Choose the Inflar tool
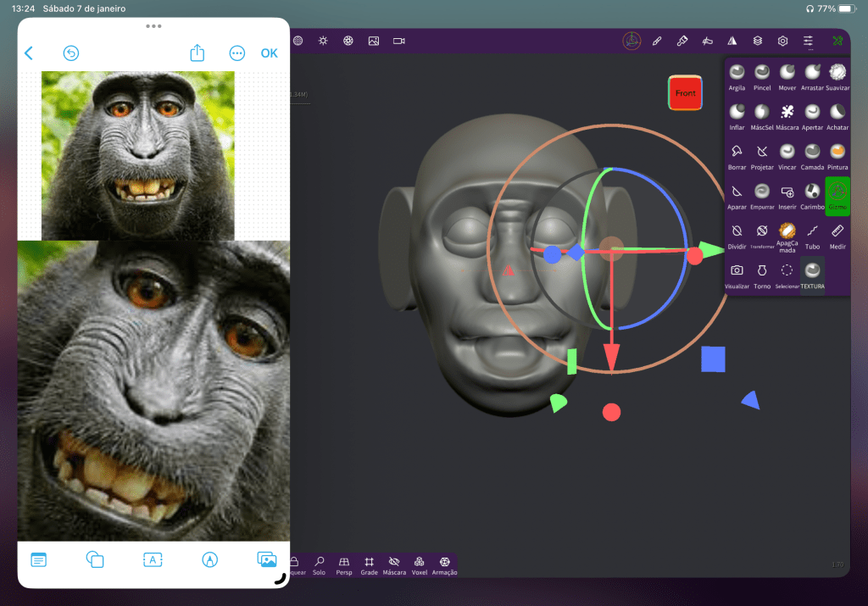This screenshot has width=868, height=606. (737, 116)
